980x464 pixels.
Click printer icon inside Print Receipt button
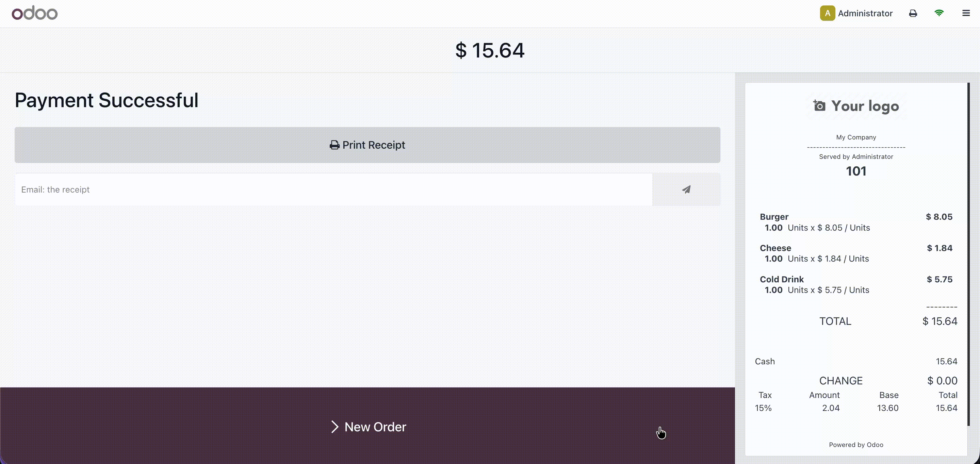click(334, 145)
